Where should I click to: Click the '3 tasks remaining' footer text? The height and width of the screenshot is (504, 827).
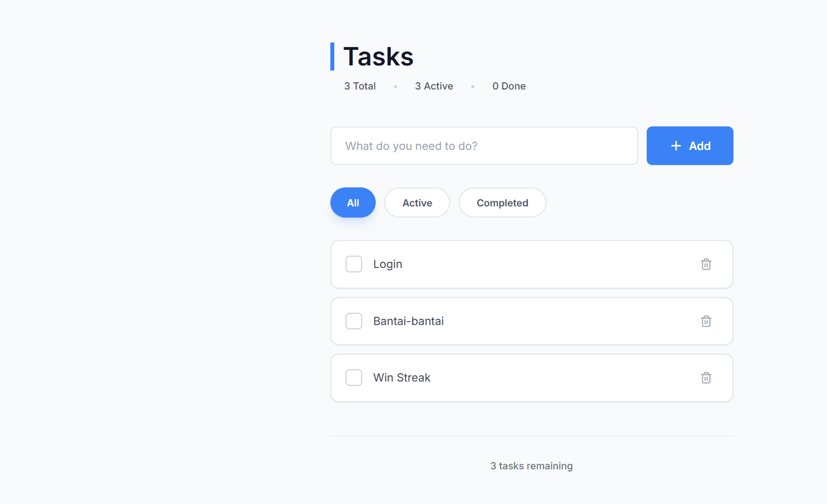coord(531,466)
